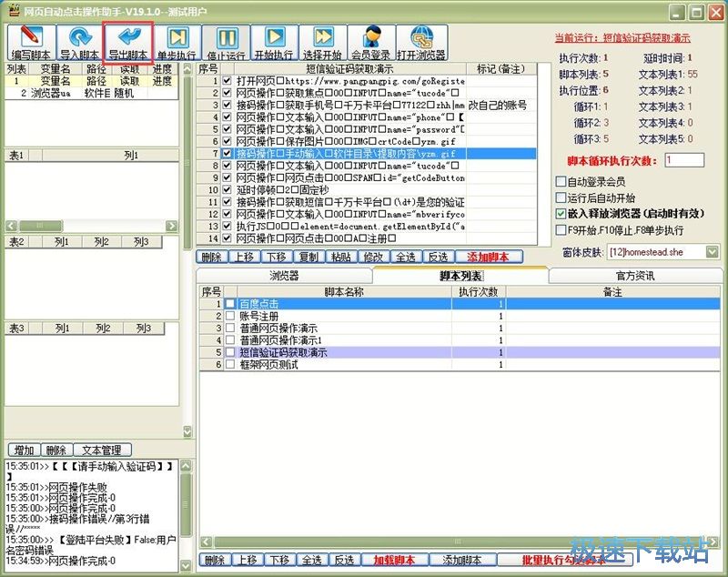Enable 自动登录会员 checkbox

point(561,181)
